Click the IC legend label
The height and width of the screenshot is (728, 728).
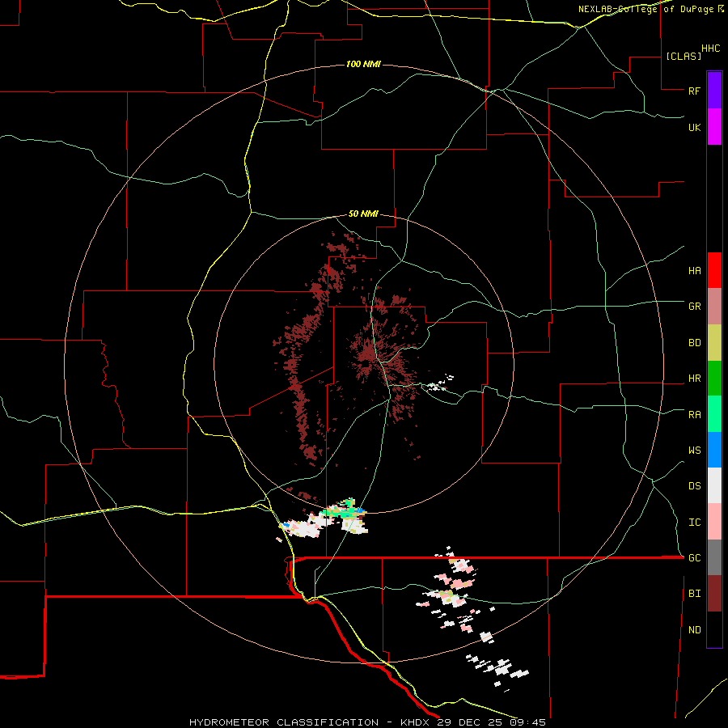pos(694,523)
